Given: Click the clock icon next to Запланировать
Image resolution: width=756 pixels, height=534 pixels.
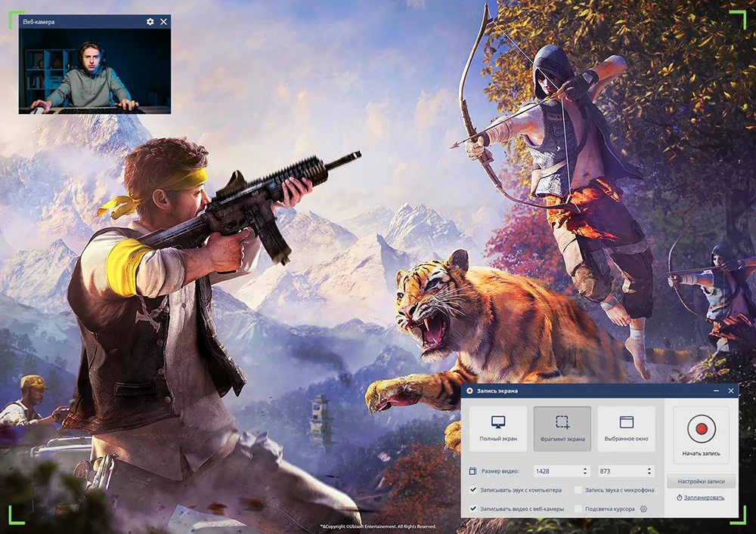Looking at the screenshot, I should [x=680, y=498].
